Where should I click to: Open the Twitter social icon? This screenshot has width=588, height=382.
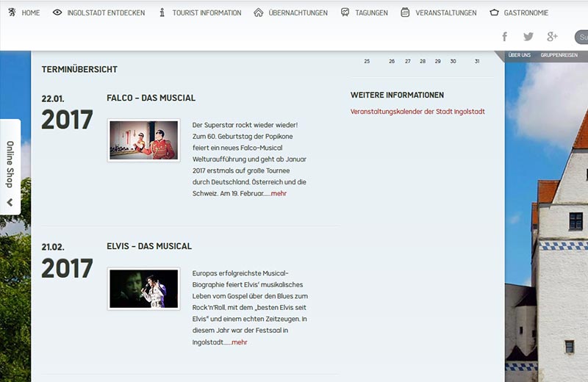coord(528,36)
